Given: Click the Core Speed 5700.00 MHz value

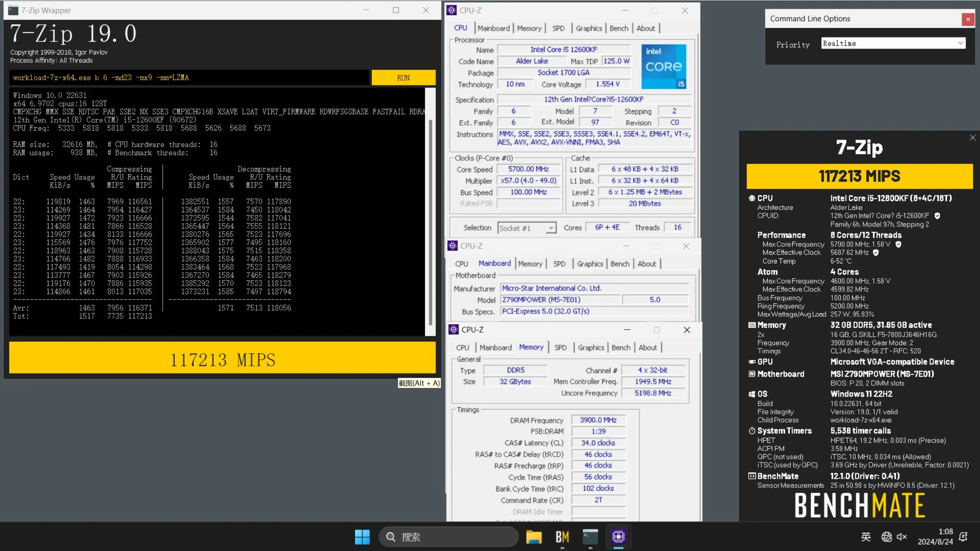Looking at the screenshot, I should click(529, 169).
